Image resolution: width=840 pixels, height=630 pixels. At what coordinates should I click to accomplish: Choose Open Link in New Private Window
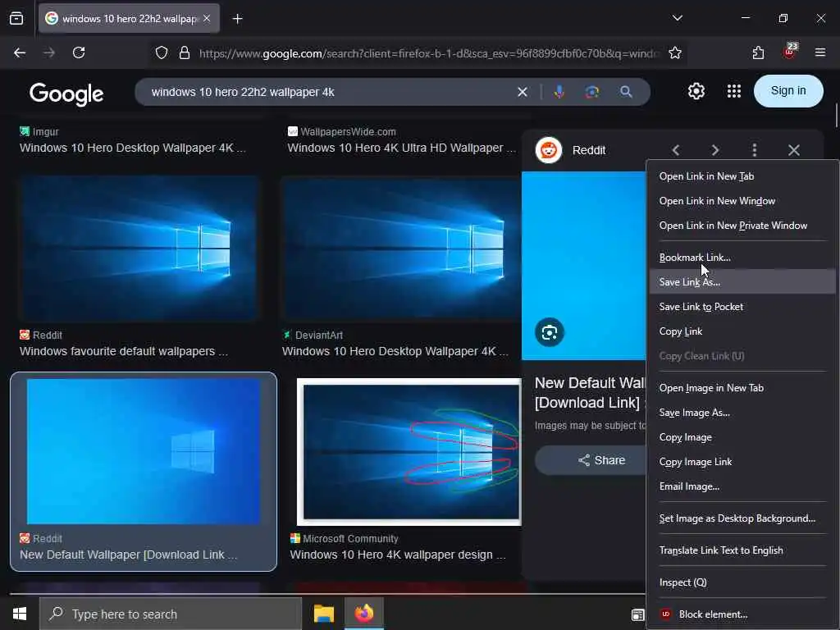point(742,226)
